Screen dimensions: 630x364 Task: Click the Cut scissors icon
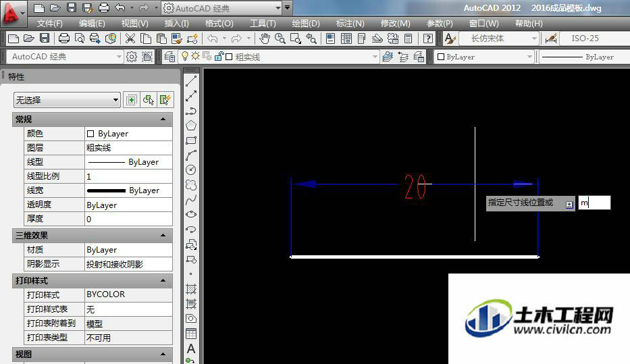point(130,38)
